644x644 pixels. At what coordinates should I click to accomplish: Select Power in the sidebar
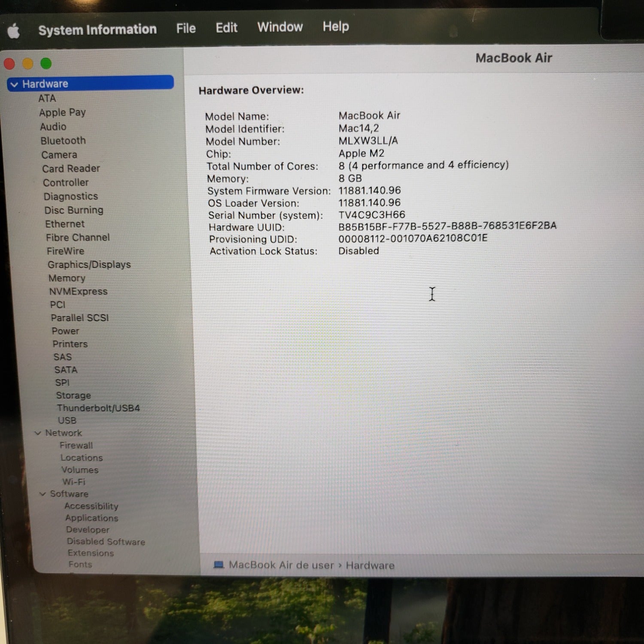pos(65,331)
